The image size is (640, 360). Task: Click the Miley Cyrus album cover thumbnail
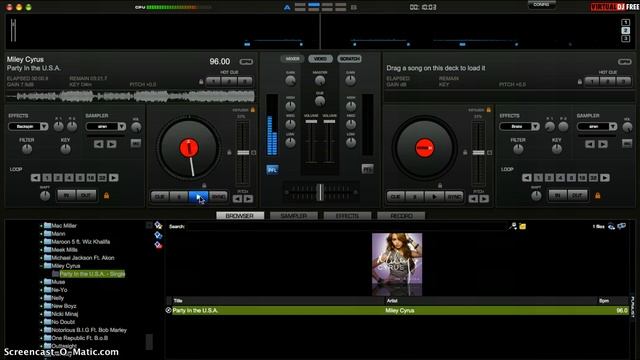[x=397, y=264]
